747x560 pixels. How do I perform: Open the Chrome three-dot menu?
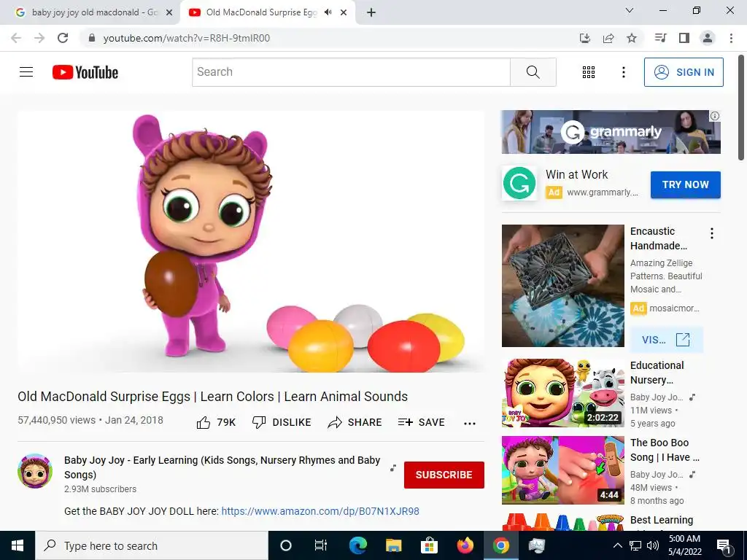point(731,38)
